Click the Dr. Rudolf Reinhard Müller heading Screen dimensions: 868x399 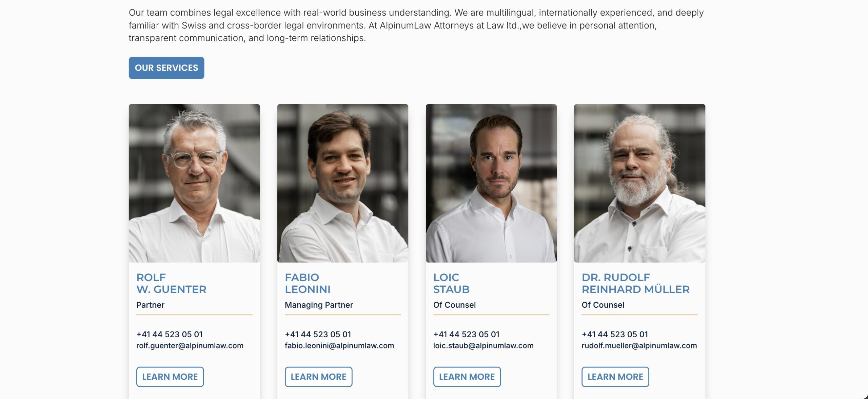pyautogui.click(x=635, y=283)
